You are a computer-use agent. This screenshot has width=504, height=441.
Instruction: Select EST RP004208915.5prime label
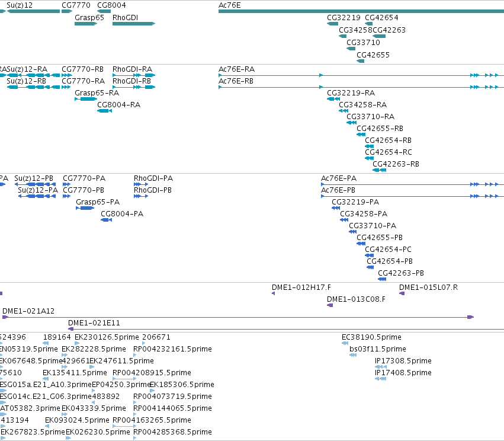(x=152, y=373)
